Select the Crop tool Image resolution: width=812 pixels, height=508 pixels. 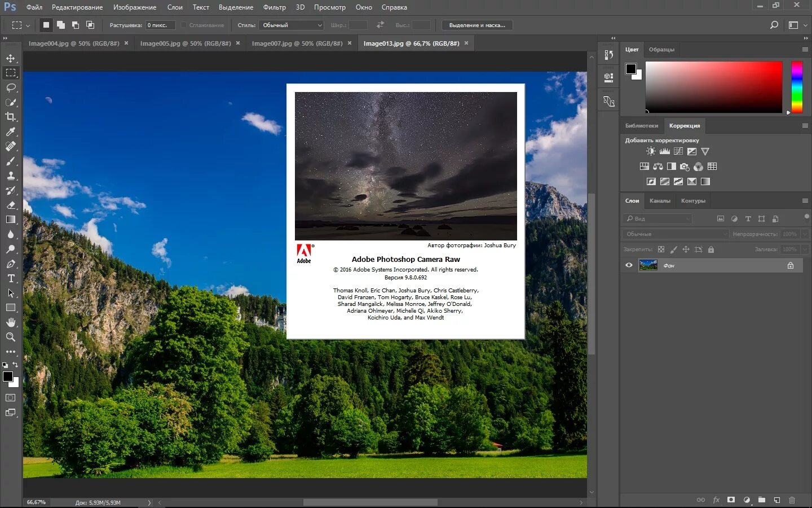click(x=11, y=117)
